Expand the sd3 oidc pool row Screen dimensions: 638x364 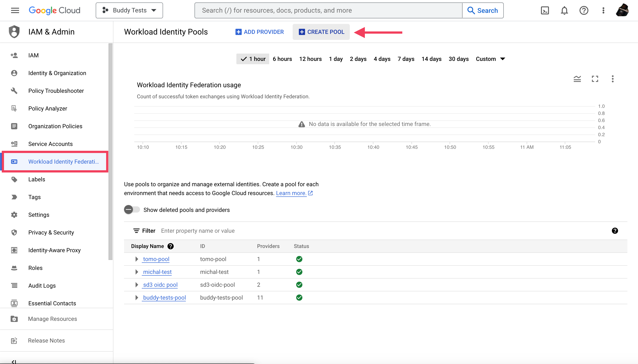click(x=136, y=285)
